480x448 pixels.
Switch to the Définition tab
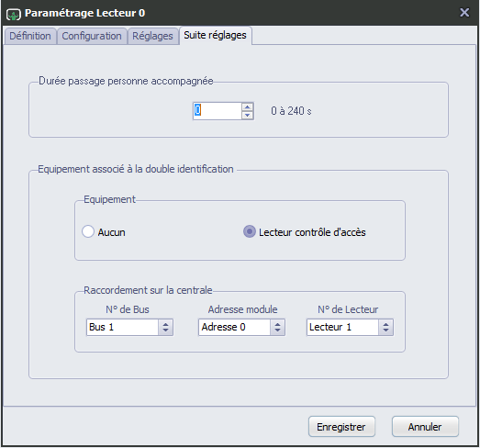pyautogui.click(x=30, y=36)
